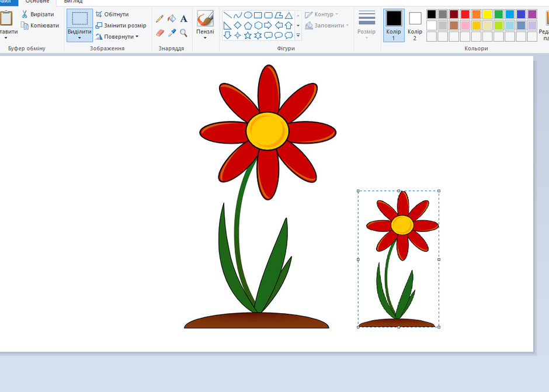Choose the Pentagon shape

[248, 25]
